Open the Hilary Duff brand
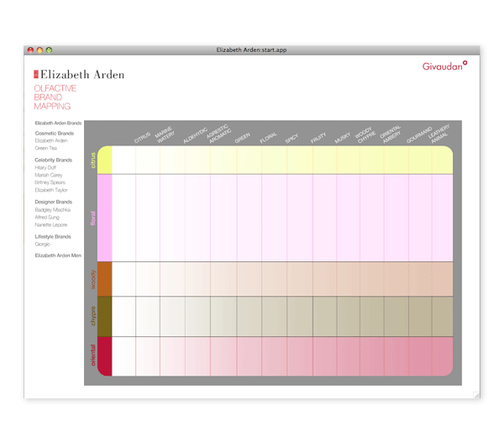504x437 pixels. [x=45, y=167]
